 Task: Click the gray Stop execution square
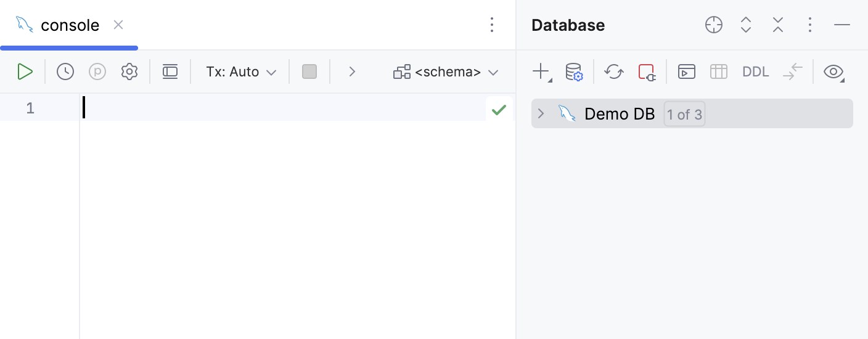[309, 71]
